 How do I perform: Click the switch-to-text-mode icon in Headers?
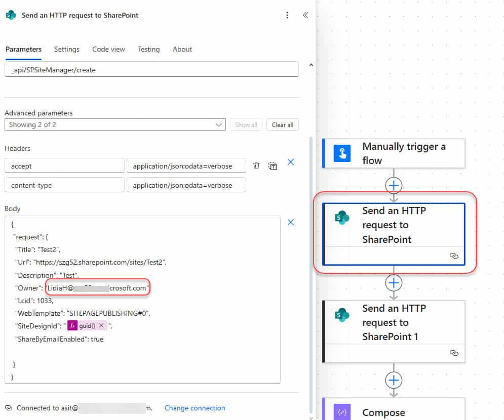[273, 165]
